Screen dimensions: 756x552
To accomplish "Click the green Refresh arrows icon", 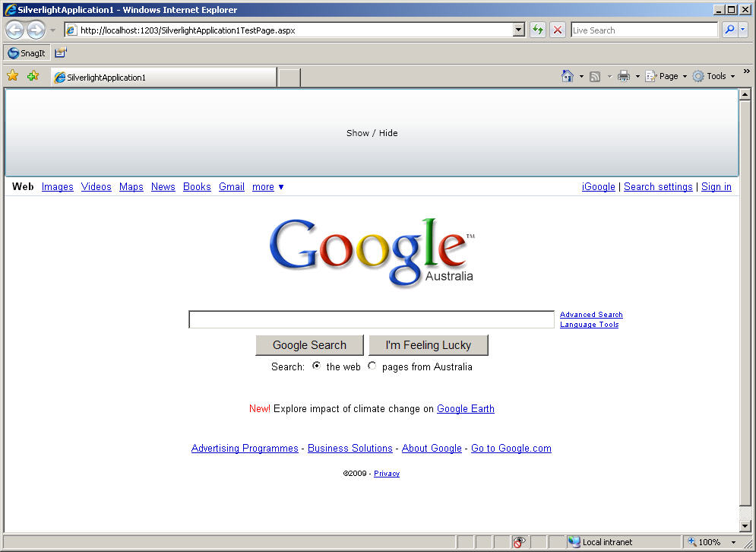I will click(x=538, y=30).
